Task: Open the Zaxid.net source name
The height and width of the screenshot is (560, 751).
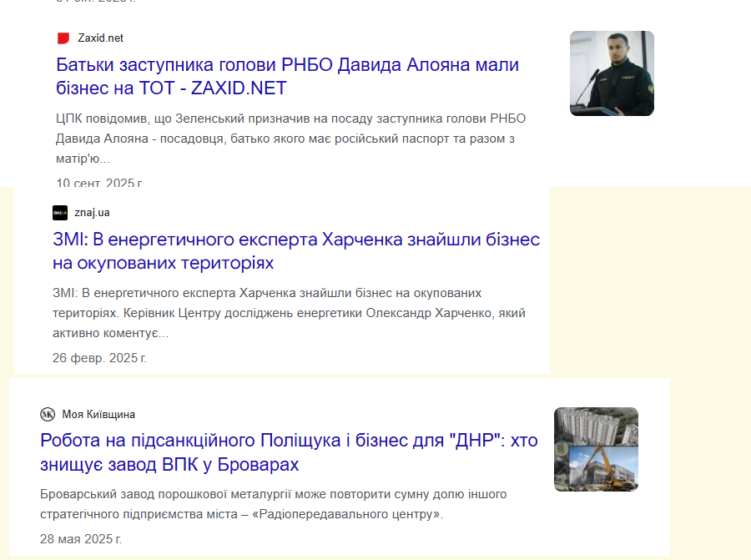Action: point(100,38)
